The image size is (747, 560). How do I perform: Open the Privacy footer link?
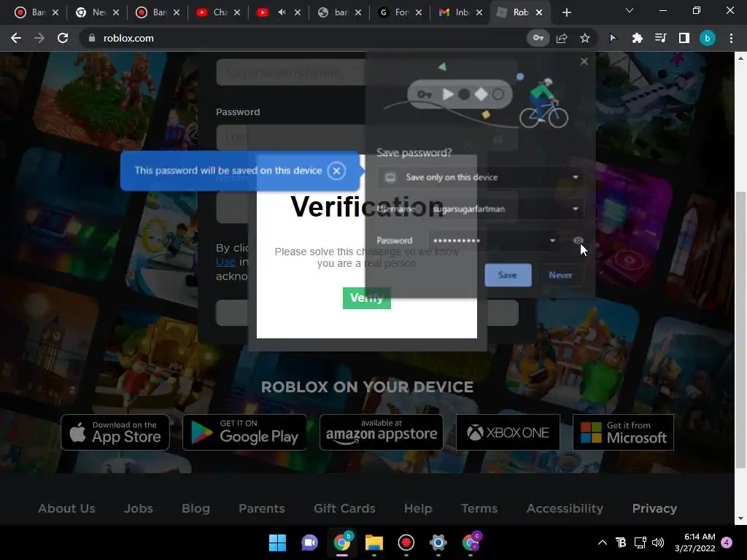point(654,508)
